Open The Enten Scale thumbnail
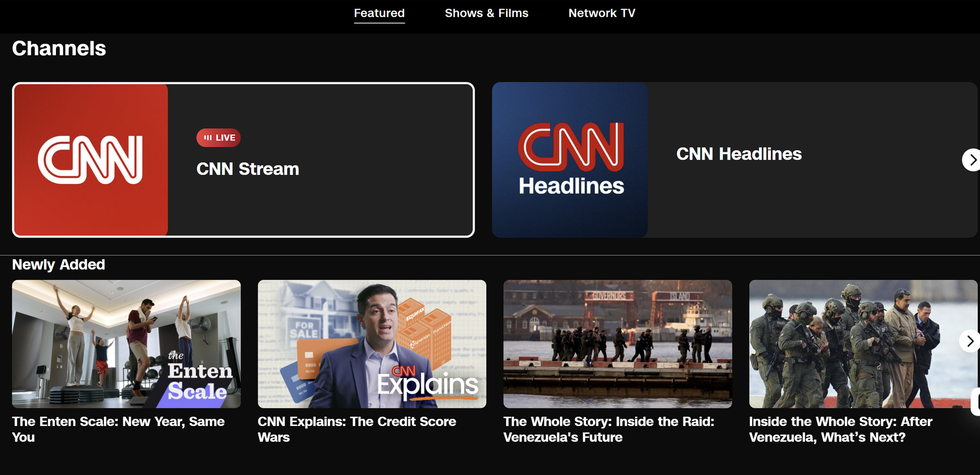This screenshot has width=980, height=475. pyautogui.click(x=126, y=344)
